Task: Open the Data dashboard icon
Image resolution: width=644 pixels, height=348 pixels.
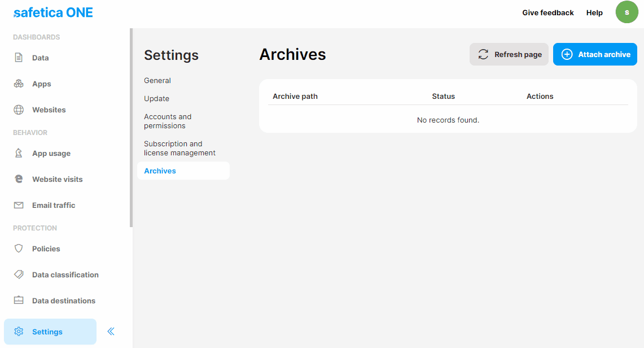Action: coord(17,57)
